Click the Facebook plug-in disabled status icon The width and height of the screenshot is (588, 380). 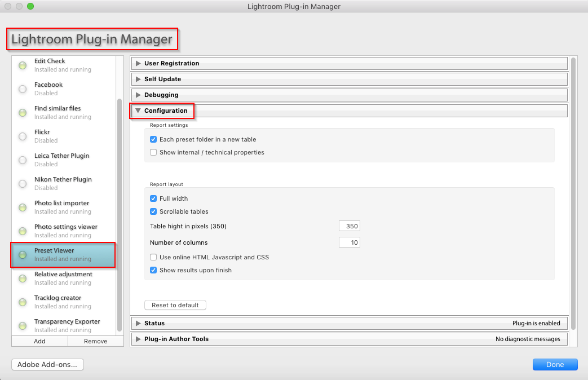tap(23, 89)
